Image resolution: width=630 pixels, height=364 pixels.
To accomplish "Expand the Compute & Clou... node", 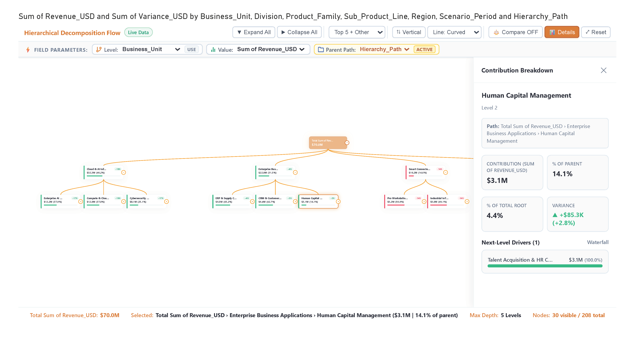I will pyautogui.click(x=124, y=202).
